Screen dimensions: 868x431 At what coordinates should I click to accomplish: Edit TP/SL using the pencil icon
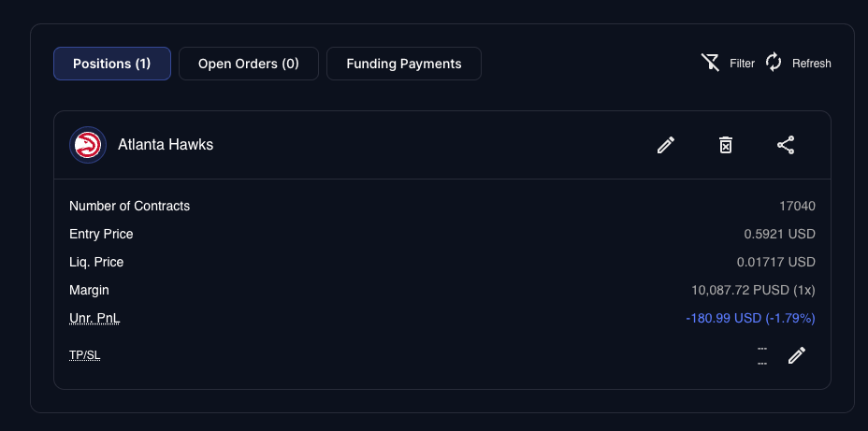click(797, 355)
